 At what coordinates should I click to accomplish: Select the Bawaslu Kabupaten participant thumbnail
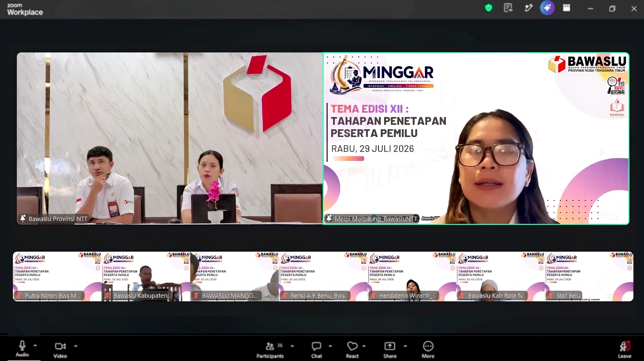[146, 276]
